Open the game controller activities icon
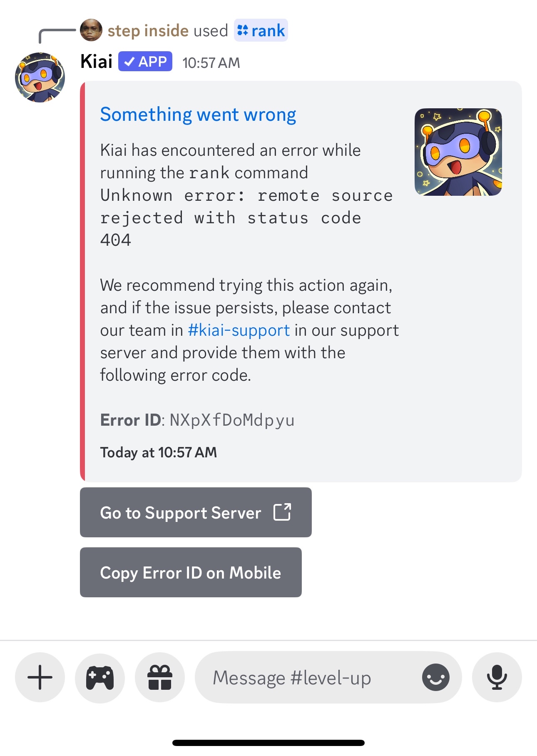 click(x=100, y=677)
